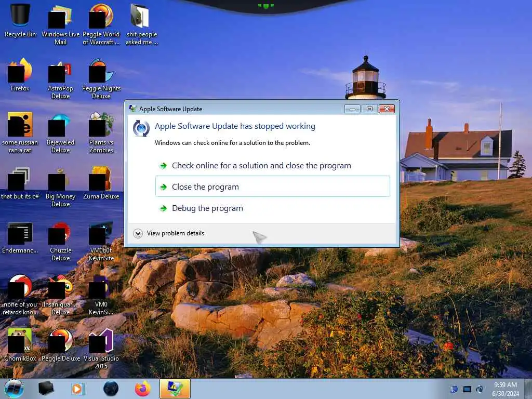Viewport: 532px width, 399px height.
Task: Choose Close the program option
Action: [272, 187]
